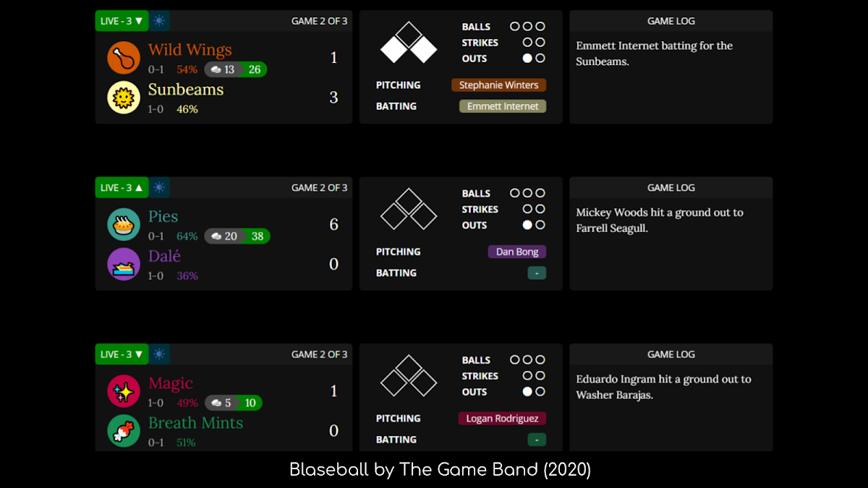Click the LIVE - 3 badge for Magic game

click(122, 354)
